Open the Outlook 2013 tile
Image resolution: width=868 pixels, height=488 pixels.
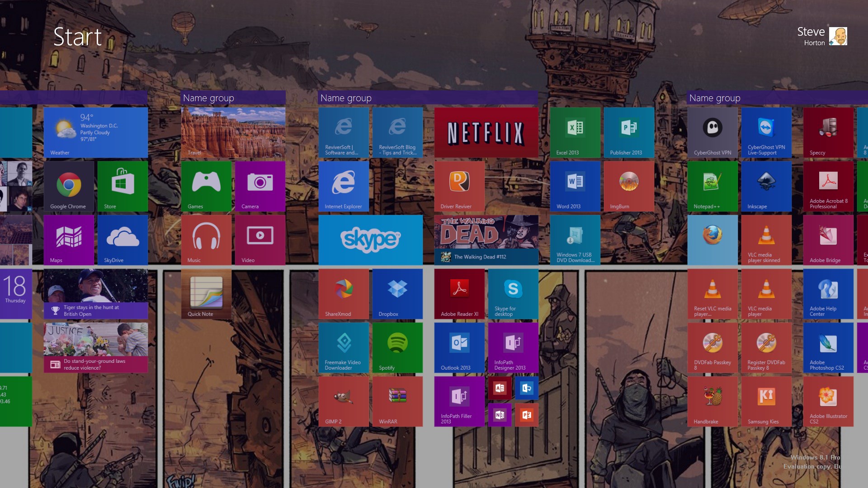459,347
